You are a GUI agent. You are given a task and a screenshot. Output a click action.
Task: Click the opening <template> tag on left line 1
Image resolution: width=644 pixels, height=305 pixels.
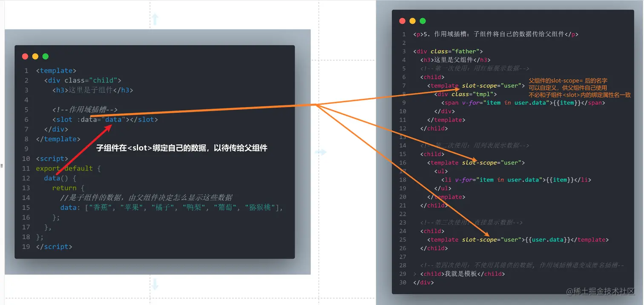click(56, 71)
